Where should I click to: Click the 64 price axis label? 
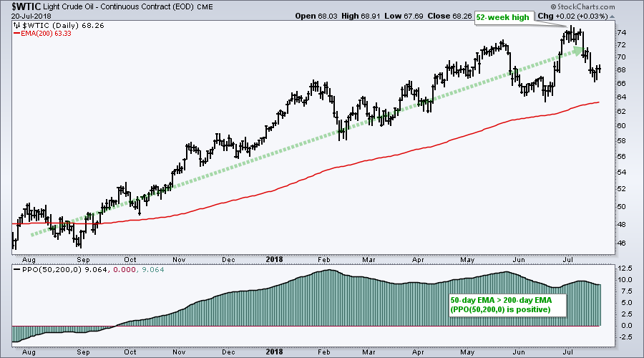[621, 97]
